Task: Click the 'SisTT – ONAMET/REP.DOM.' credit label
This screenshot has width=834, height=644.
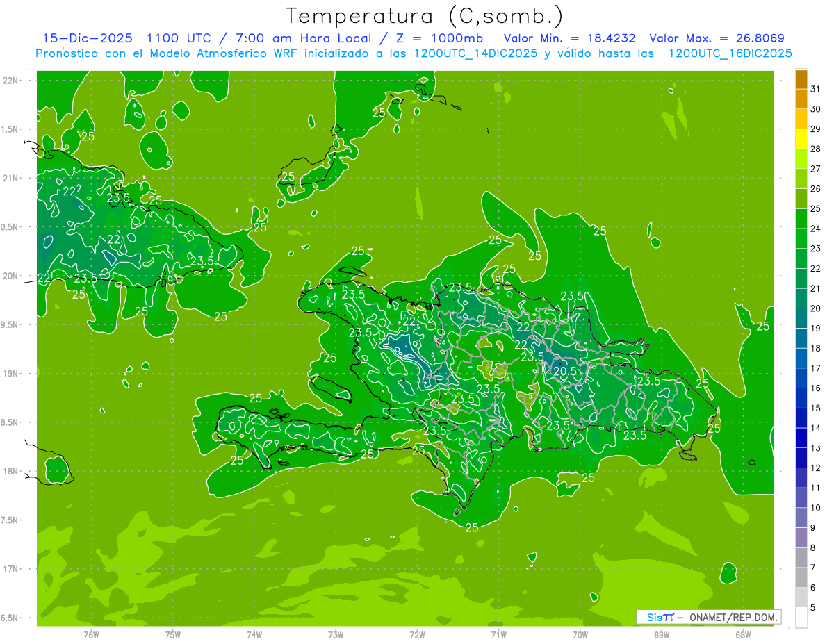Action: pos(709,617)
